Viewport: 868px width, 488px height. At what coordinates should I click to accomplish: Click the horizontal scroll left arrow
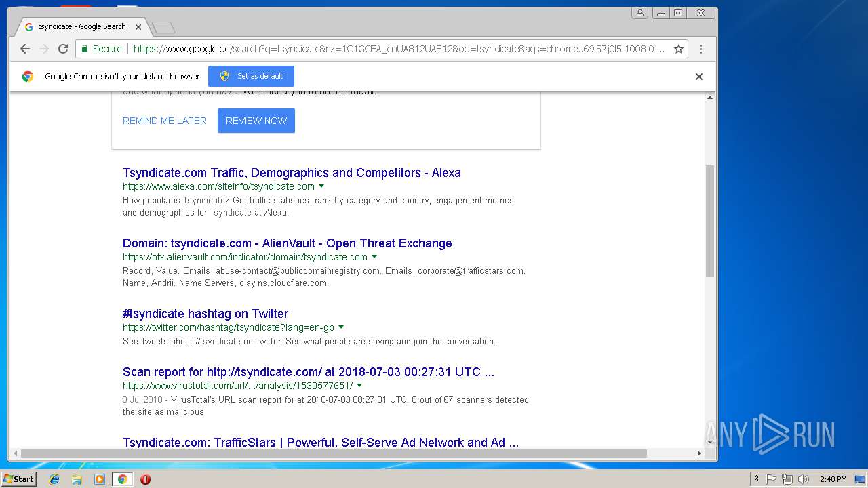click(14, 453)
